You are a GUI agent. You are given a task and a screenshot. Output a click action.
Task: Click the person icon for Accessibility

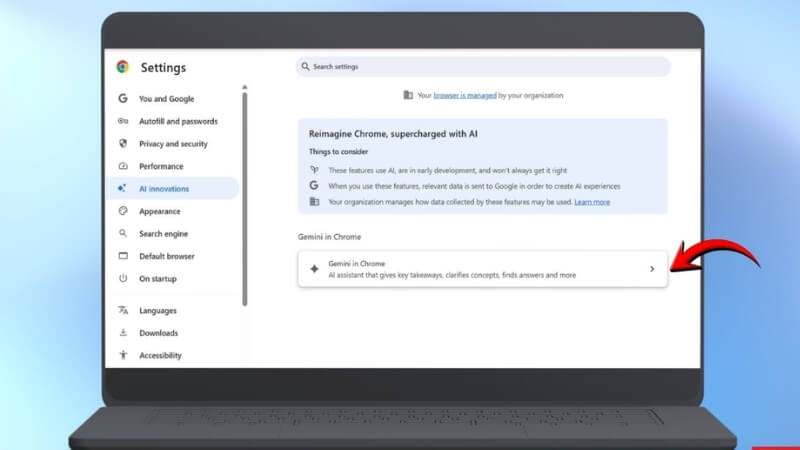[123, 355]
